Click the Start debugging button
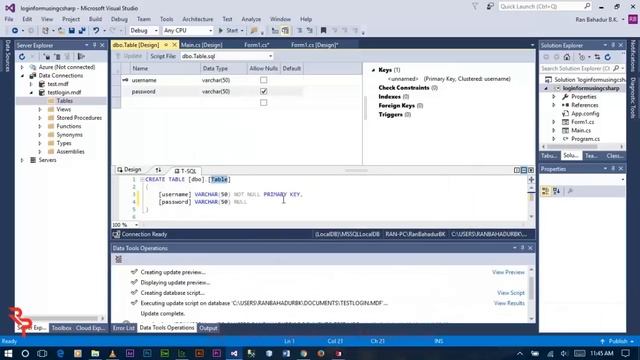 coord(229,31)
